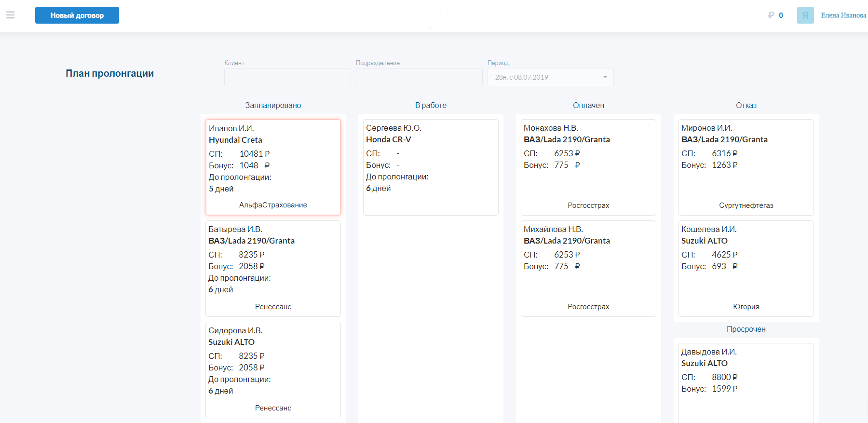Click Suzuki ALTO title on Кошелева card
Image resolution: width=868 pixels, height=423 pixels.
(705, 241)
